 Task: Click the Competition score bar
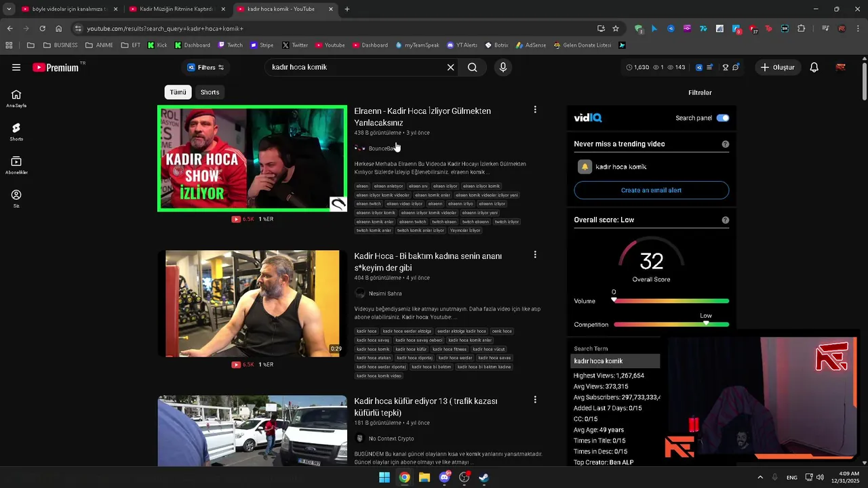tap(671, 325)
